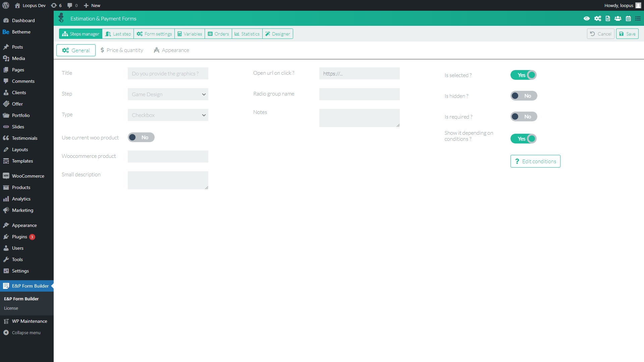Click the eye preview icon in header

pos(587,18)
